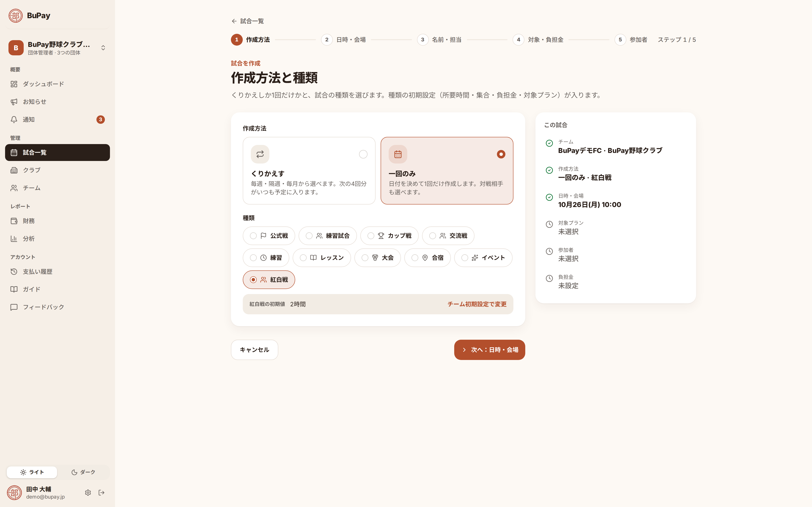Click the キャンセル button
Viewport: 812px width, 507px height.
[x=254, y=350]
